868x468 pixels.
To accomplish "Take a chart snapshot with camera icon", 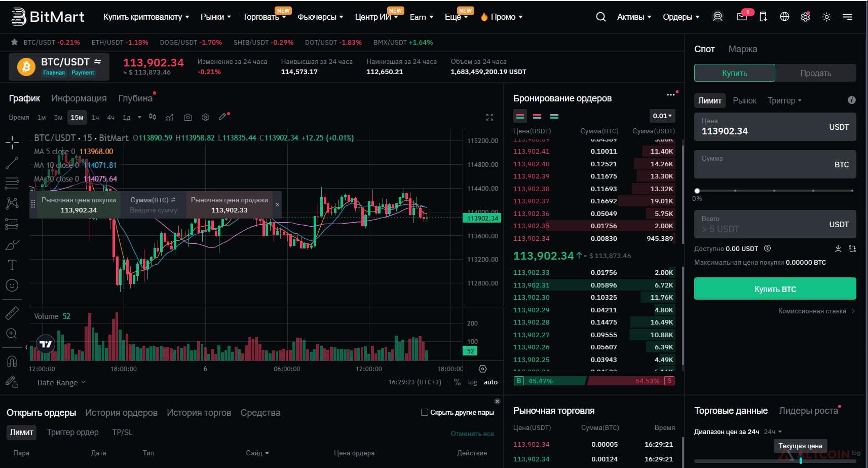I will 187,117.
